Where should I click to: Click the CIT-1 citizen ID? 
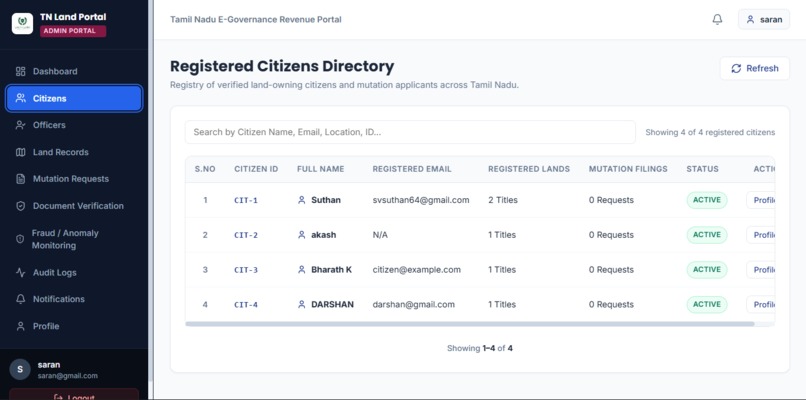[x=246, y=201]
